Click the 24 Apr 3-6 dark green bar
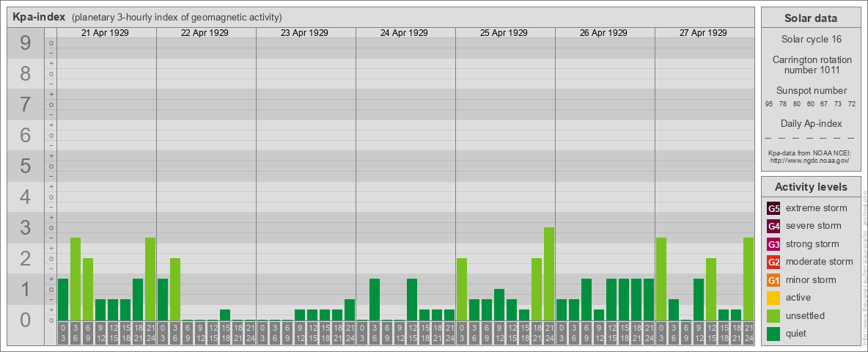Image resolution: width=868 pixels, height=352 pixels. pos(374,299)
